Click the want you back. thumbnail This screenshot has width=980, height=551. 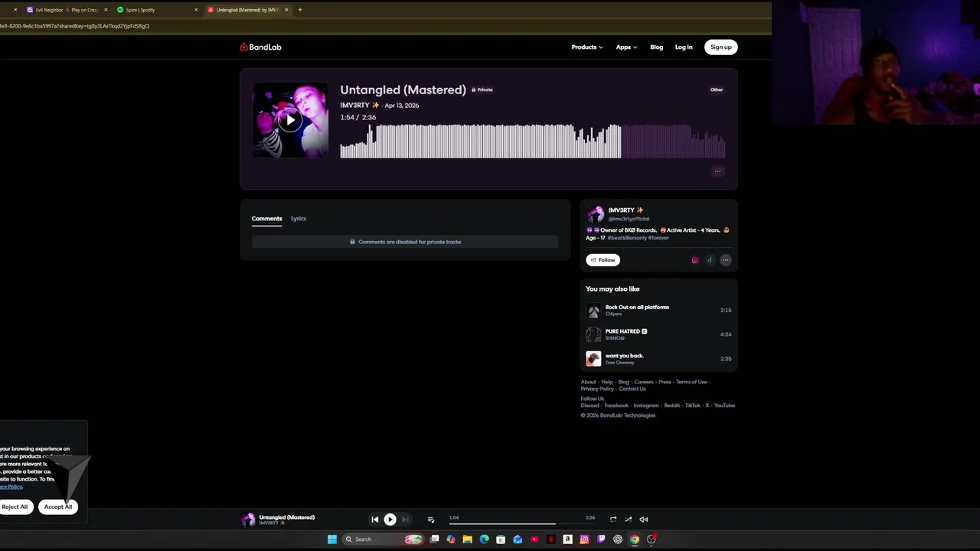(x=593, y=359)
